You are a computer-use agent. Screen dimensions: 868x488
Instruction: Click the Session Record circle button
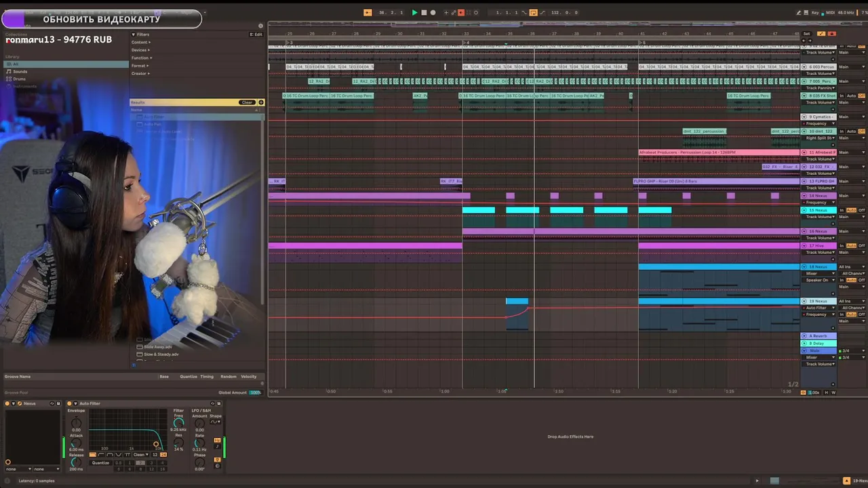[476, 12]
